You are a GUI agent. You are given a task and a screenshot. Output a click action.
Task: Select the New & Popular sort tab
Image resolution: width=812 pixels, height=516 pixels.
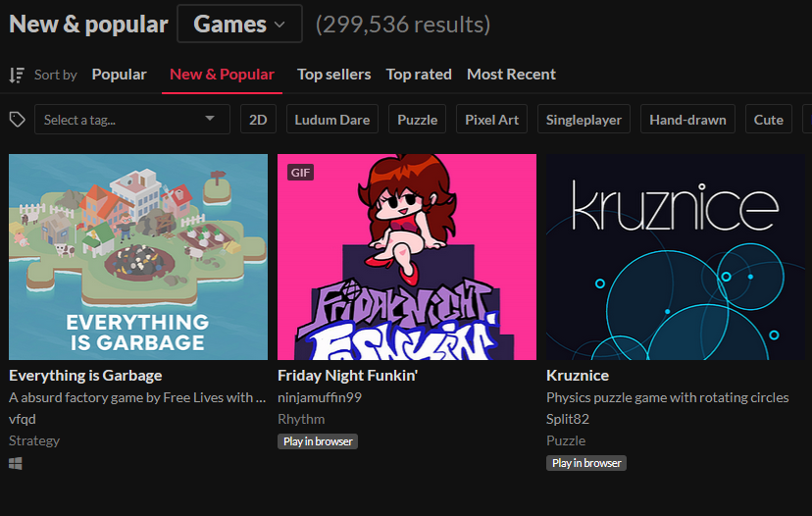223,75
